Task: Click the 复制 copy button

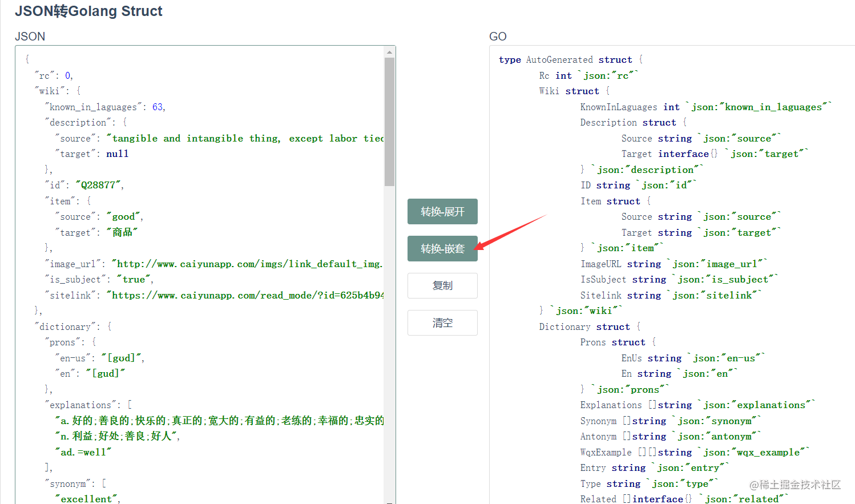Action: pyautogui.click(x=442, y=285)
